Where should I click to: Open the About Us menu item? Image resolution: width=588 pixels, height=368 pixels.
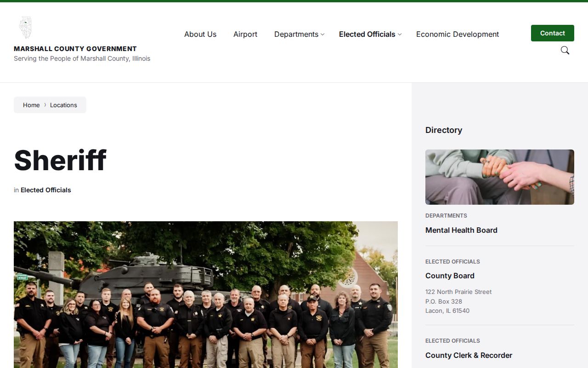click(x=200, y=34)
